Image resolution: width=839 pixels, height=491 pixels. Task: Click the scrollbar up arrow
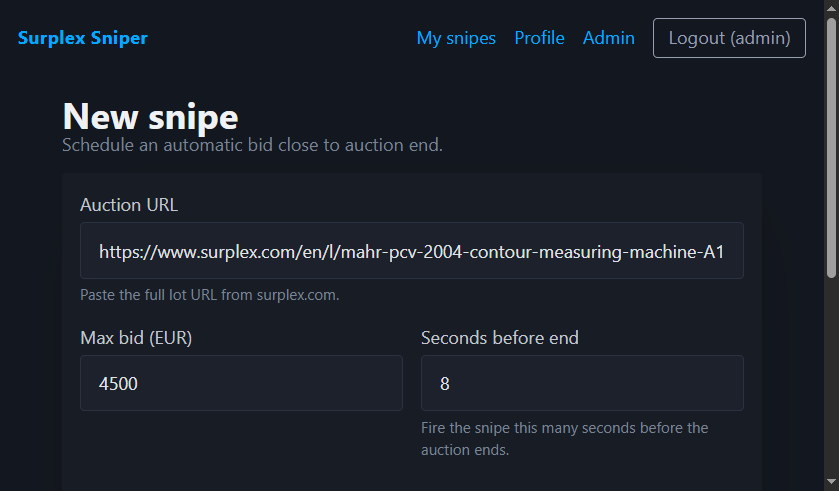[x=831, y=8]
